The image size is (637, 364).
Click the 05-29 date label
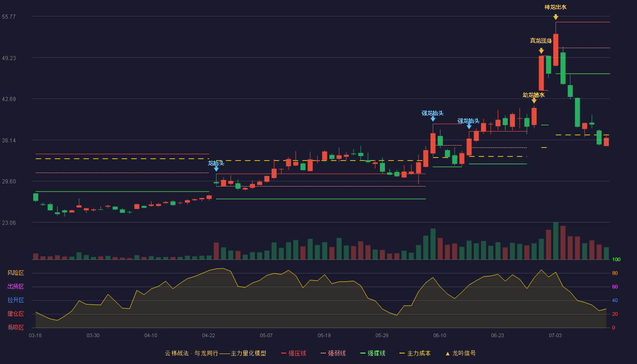coord(382,335)
